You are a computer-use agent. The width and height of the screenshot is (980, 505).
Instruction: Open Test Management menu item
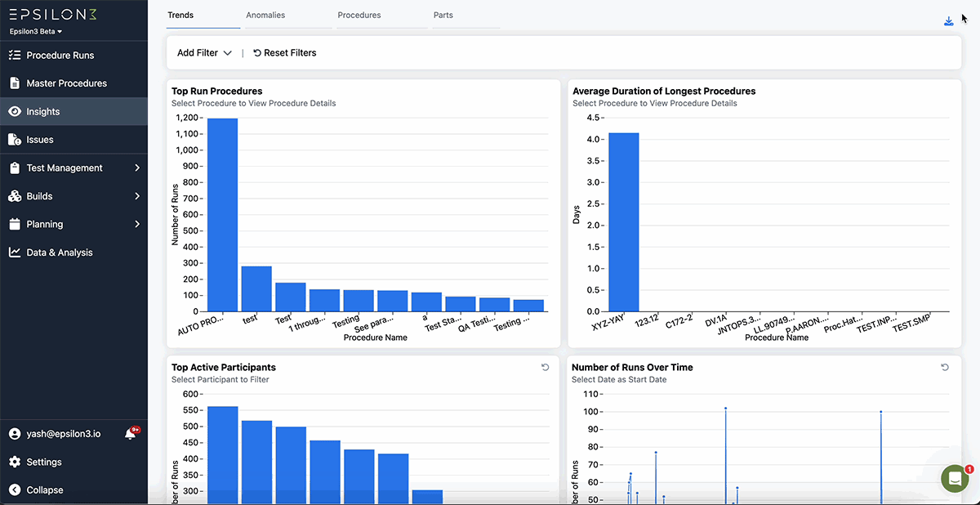[73, 168]
